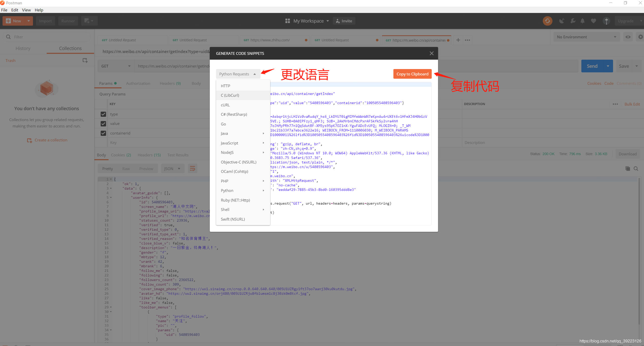Open the satellite interceptor icon
Screen dimensions: 644x346
(x=562, y=21)
